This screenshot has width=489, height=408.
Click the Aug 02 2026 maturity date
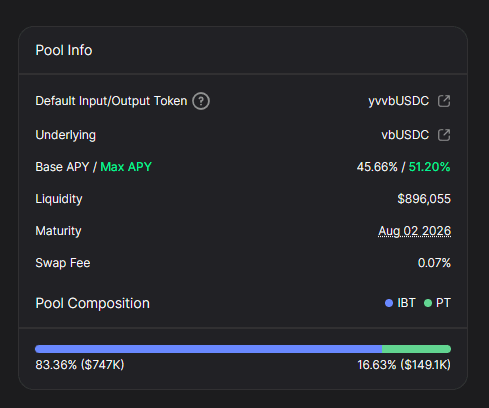(415, 231)
